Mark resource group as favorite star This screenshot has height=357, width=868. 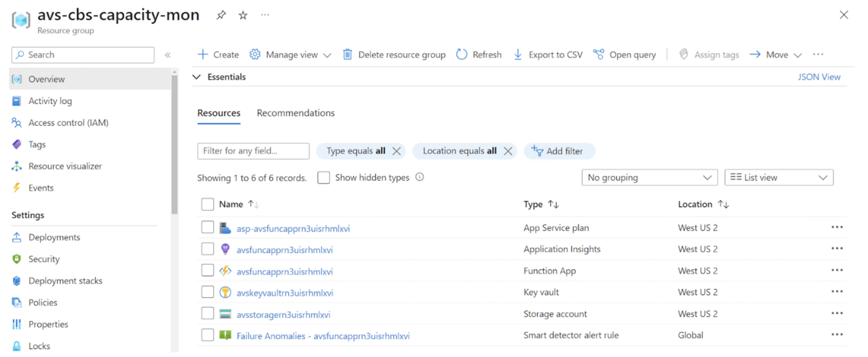point(243,15)
